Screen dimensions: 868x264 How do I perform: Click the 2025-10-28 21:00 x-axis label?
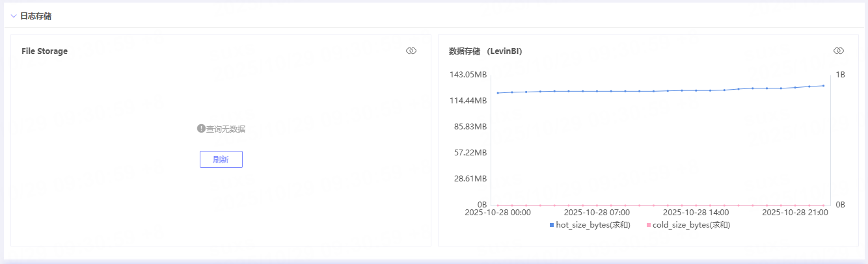[x=794, y=212]
